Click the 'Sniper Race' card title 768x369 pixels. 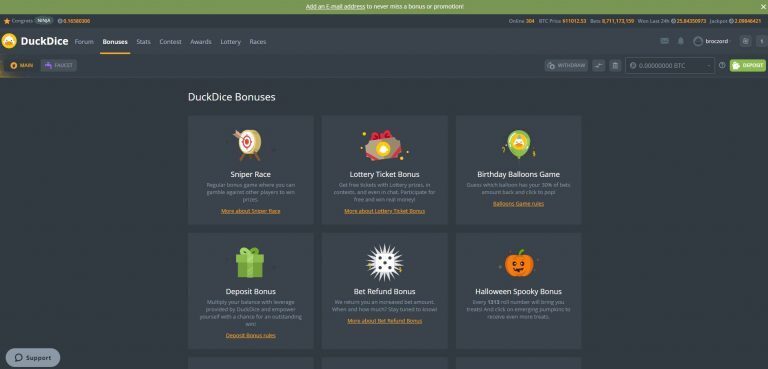pos(250,174)
